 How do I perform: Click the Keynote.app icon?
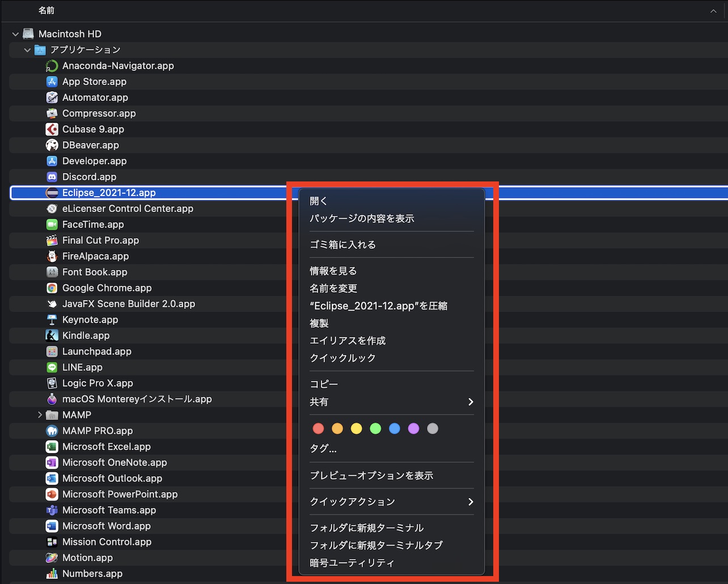pos(52,320)
